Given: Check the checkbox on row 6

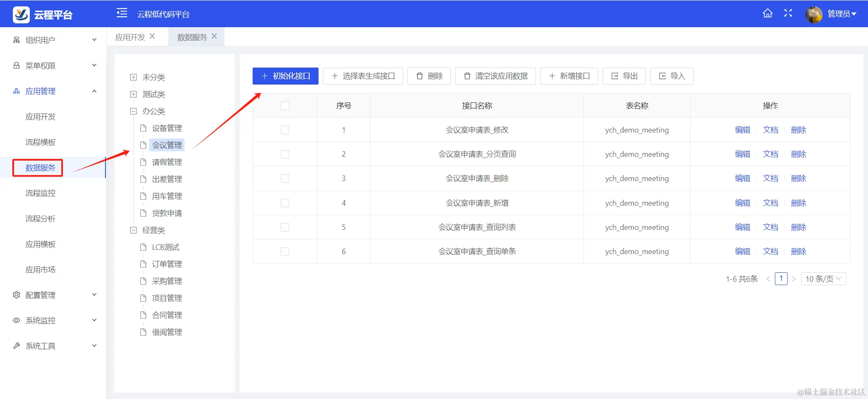Looking at the screenshot, I should pyautogui.click(x=285, y=251).
